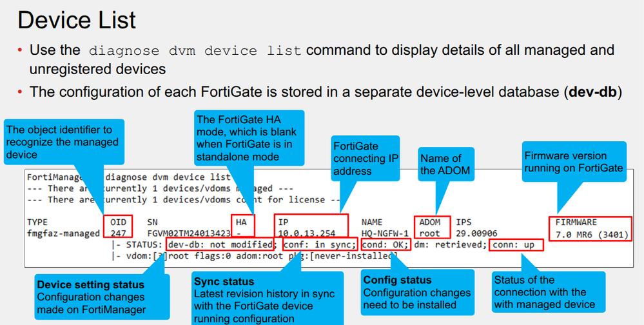Click the bold "dev-db" in the second bullet
Screen dimensions: 644x325
coord(592,92)
